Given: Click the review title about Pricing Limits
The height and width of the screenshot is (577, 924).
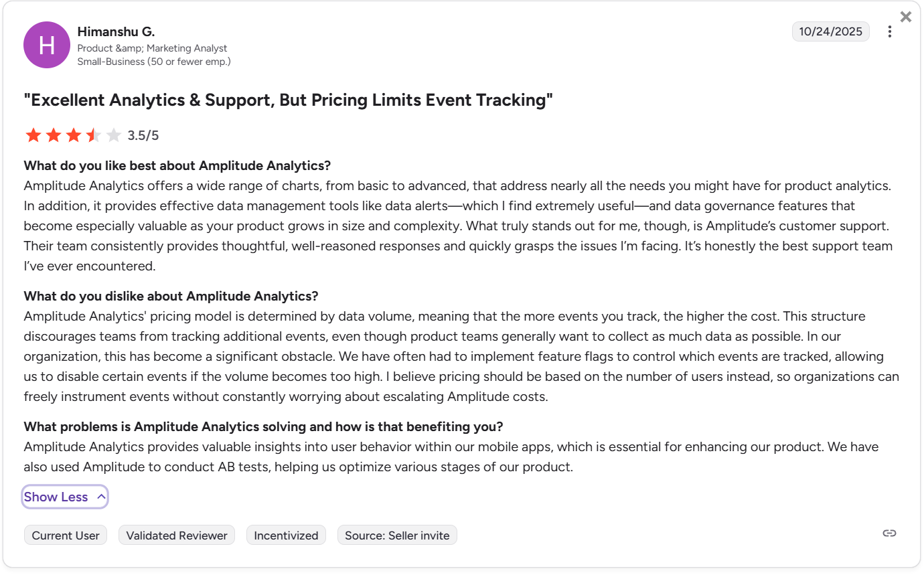Looking at the screenshot, I should pos(289,100).
